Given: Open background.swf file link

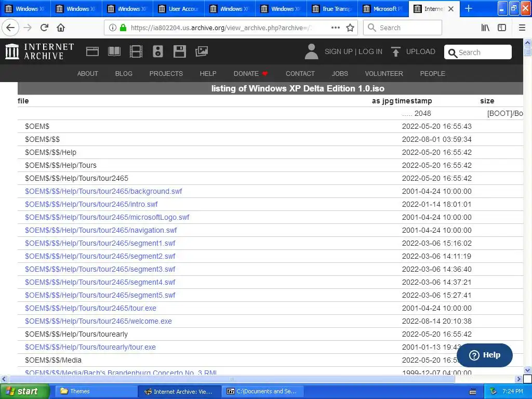Looking at the screenshot, I should [103, 191].
